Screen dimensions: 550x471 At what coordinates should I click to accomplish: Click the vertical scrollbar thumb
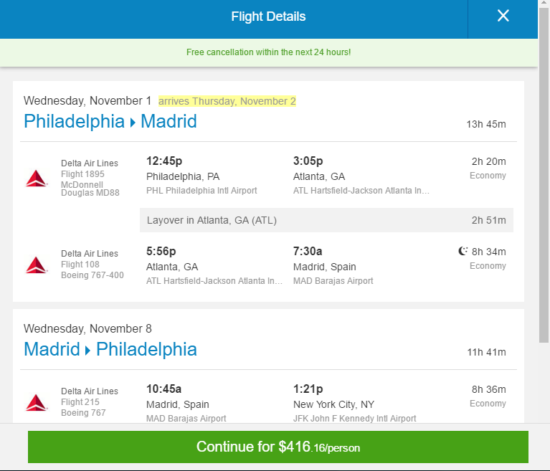[x=544, y=175]
